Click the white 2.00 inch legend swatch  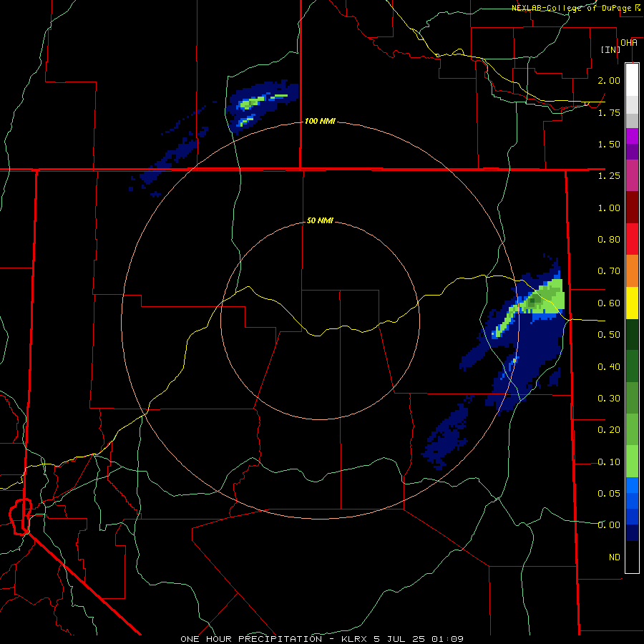[632, 80]
